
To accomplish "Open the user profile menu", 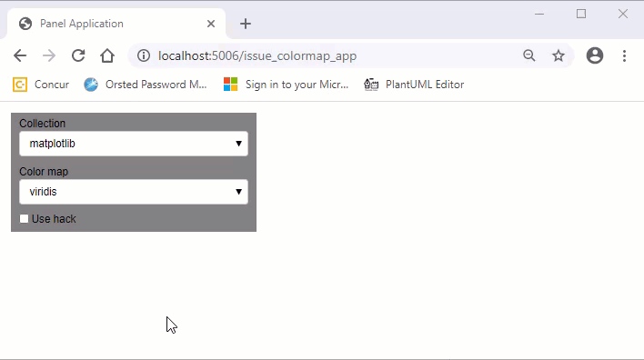I will pyautogui.click(x=594, y=55).
